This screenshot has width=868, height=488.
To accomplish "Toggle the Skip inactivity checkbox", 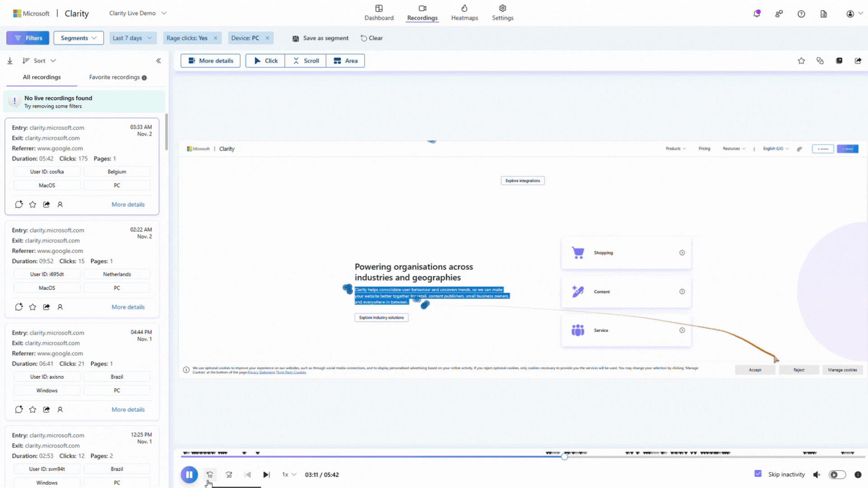I will [758, 474].
